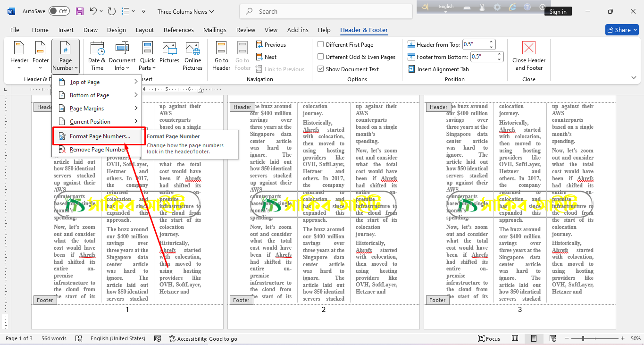Click the Date & Time icon

pyautogui.click(x=97, y=49)
